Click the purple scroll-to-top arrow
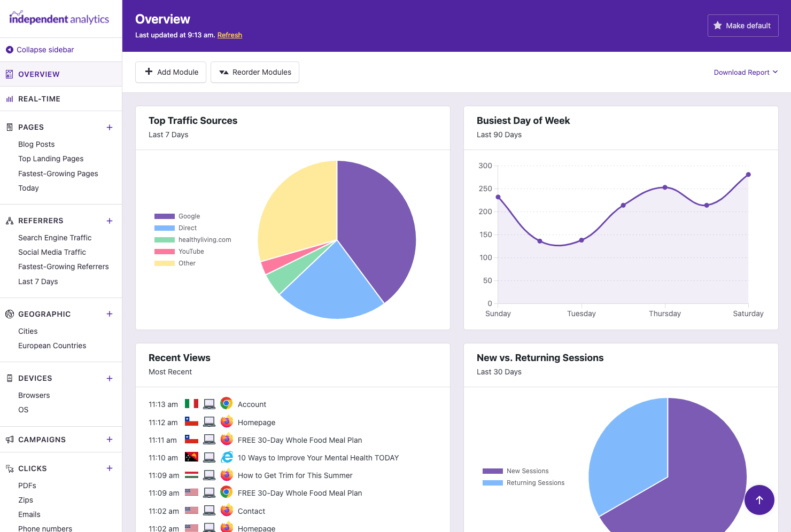This screenshot has width=791, height=532. (759, 500)
